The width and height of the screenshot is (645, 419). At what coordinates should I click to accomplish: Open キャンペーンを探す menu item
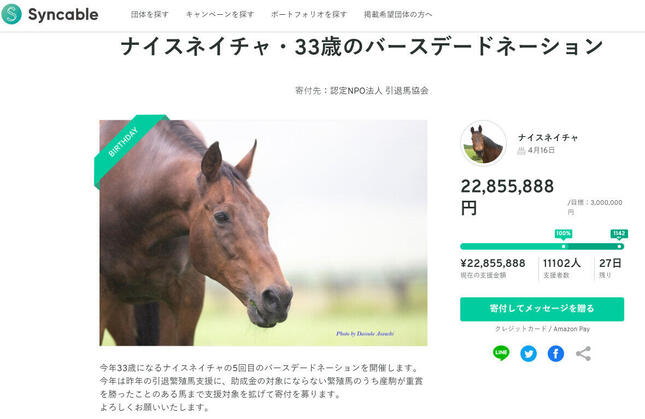[x=220, y=14]
